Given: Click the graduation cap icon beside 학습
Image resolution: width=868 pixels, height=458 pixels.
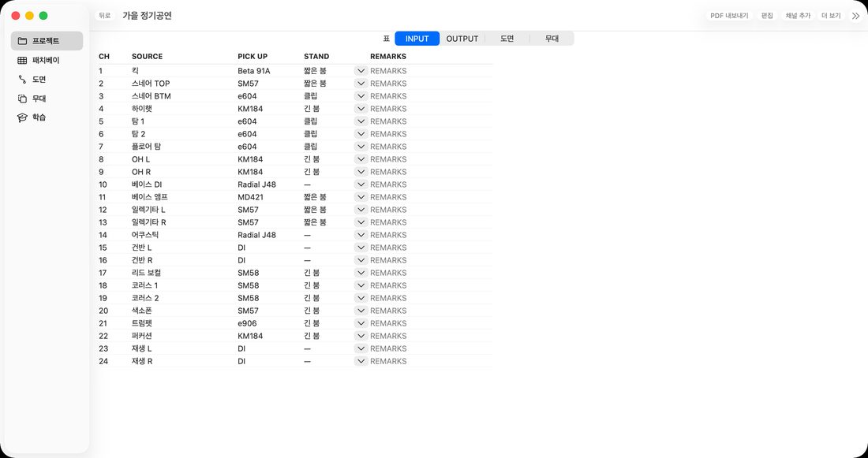Looking at the screenshot, I should tap(22, 117).
